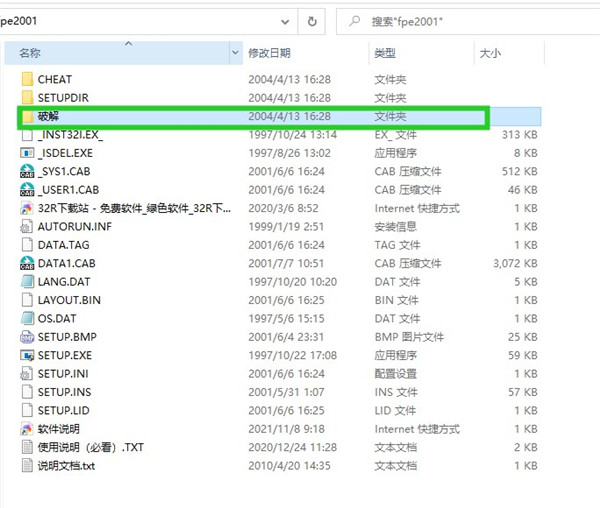Click in the 搜索"fpe2001" search box

[x=468, y=21]
